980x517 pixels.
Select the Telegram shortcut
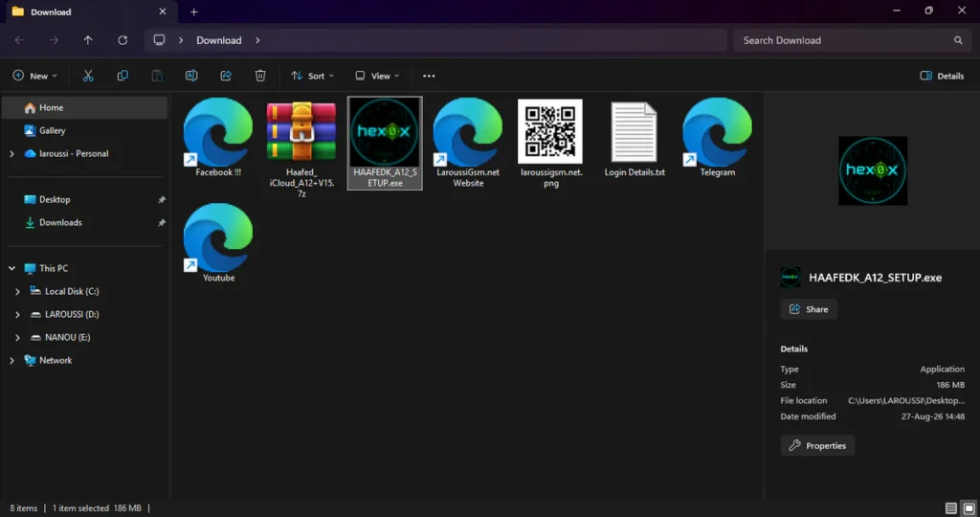coord(718,138)
